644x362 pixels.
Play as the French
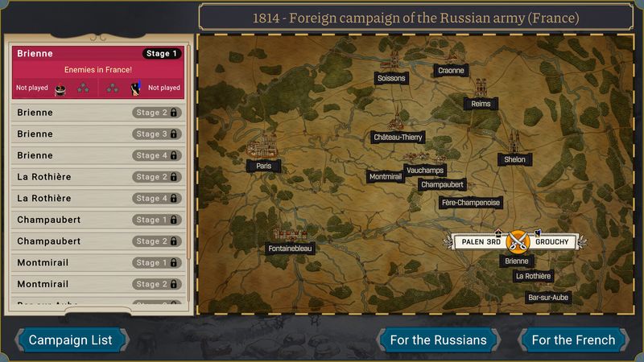pyautogui.click(x=573, y=340)
